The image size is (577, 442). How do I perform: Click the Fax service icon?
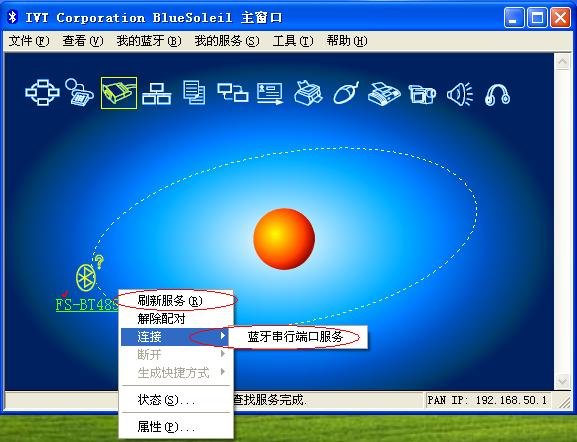[384, 94]
